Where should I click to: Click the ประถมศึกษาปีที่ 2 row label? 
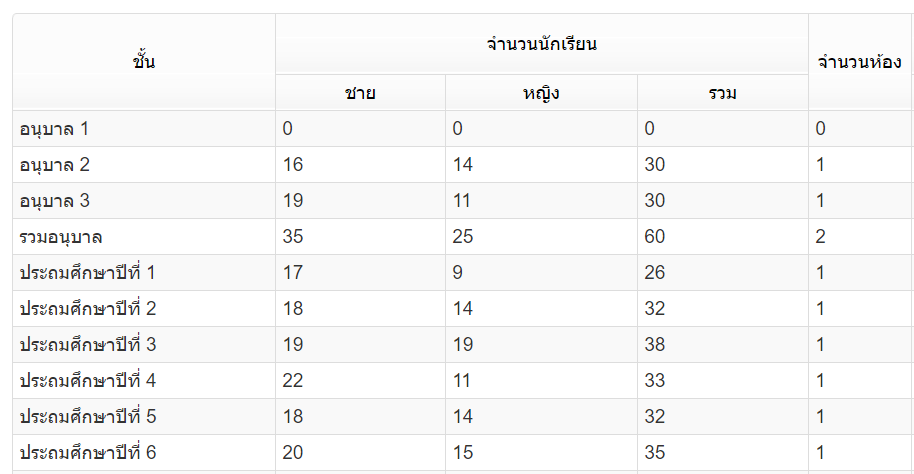click(x=88, y=309)
